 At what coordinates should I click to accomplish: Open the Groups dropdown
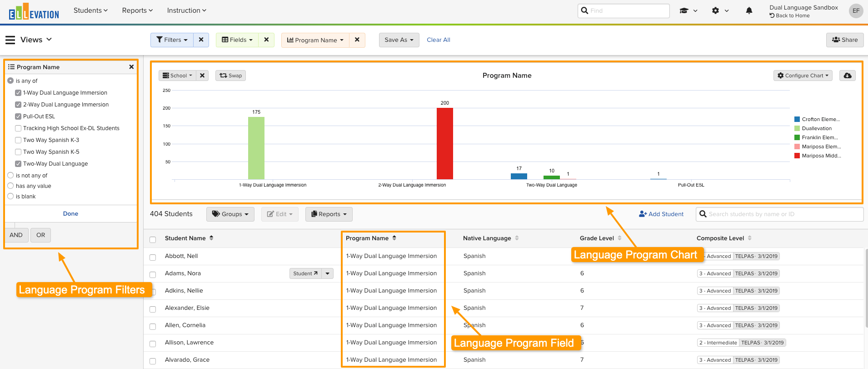point(230,214)
